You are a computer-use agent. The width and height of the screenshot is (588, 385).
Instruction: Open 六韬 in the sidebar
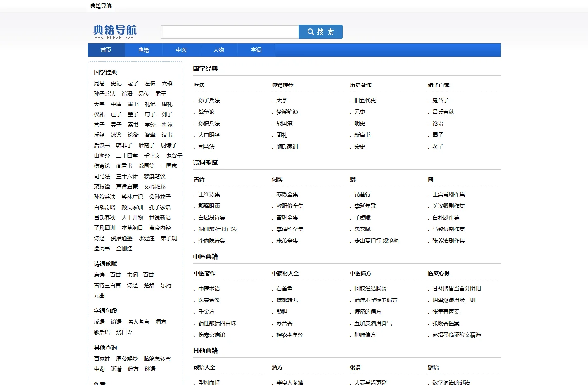point(167,83)
